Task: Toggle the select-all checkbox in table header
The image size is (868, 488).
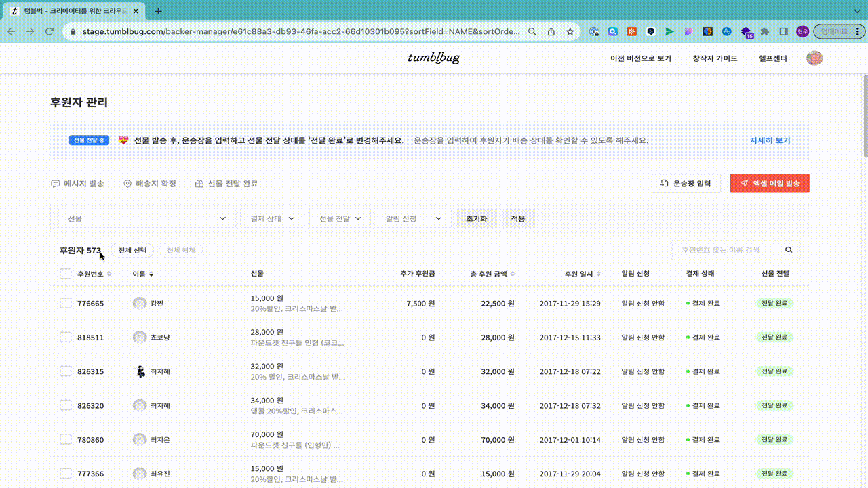Action: 65,274
